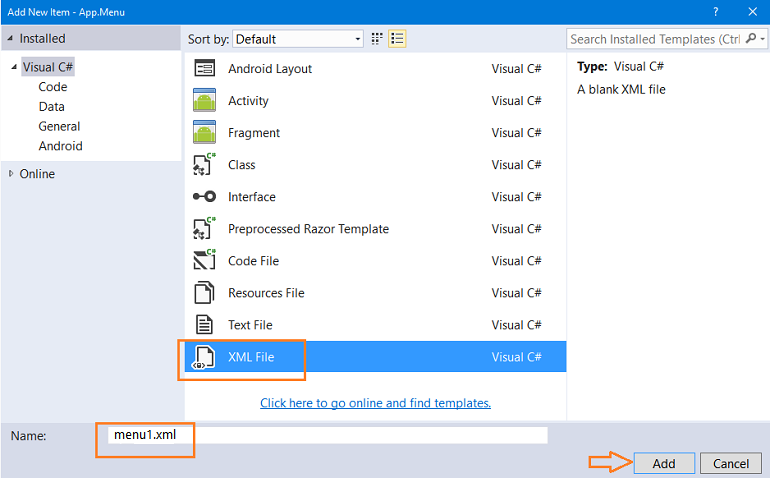770x478 pixels.
Task: Open the Android category in tree
Action: point(60,146)
